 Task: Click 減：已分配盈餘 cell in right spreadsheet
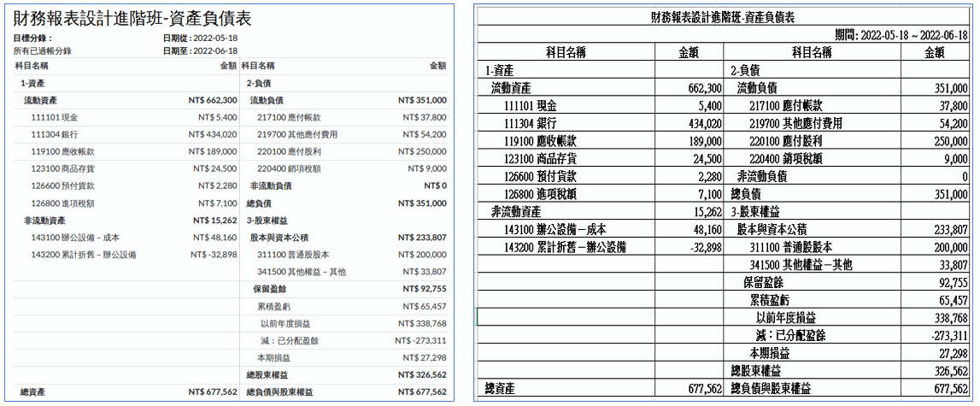[812, 336]
